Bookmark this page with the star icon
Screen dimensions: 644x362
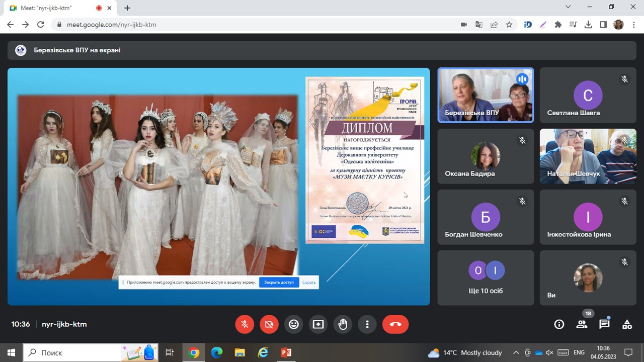tap(509, 25)
